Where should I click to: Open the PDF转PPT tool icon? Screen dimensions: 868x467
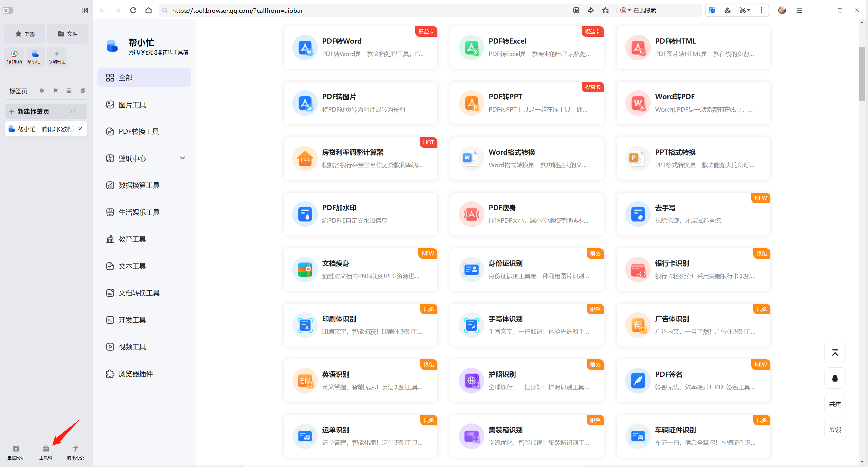(x=471, y=103)
